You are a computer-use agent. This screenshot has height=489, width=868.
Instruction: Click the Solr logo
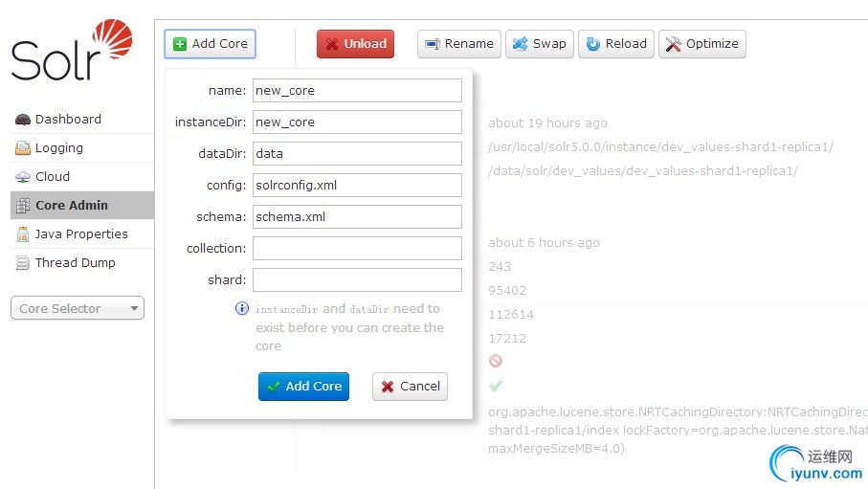(x=72, y=50)
